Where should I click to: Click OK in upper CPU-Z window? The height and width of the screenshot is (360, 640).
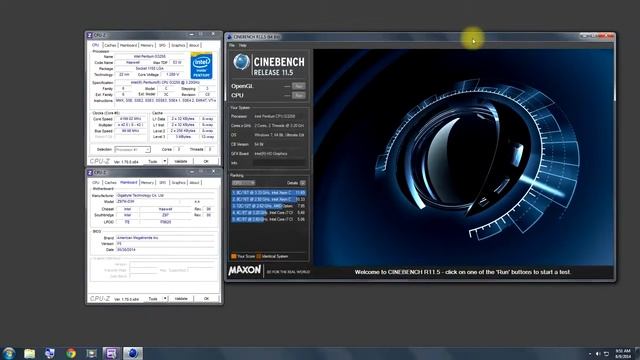(x=206, y=162)
